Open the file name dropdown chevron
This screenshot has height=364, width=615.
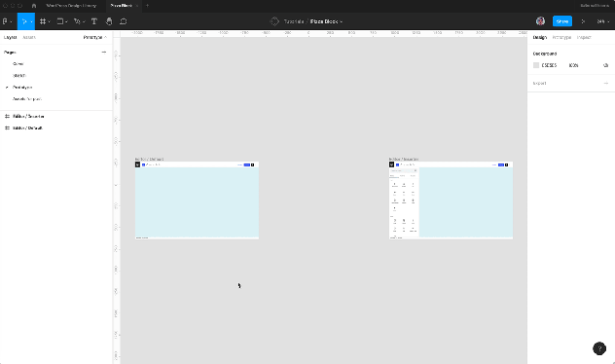tap(342, 21)
